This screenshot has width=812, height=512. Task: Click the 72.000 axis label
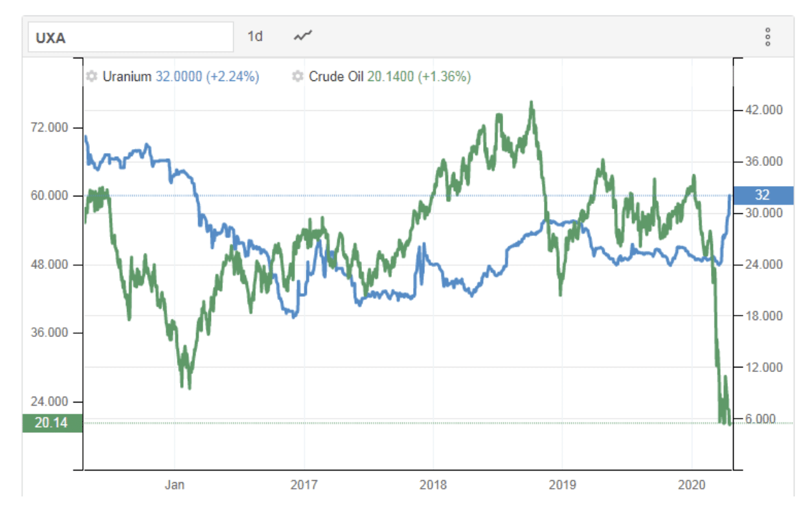[49, 127]
